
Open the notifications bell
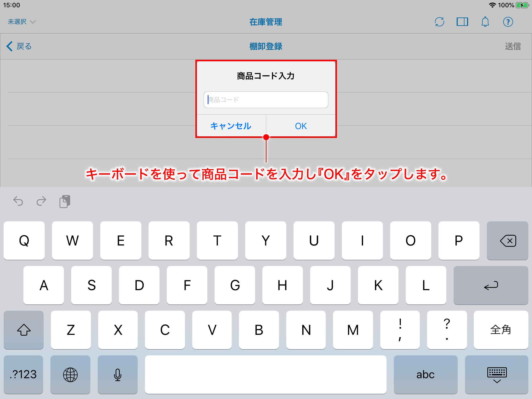click(x=485, y=22)
